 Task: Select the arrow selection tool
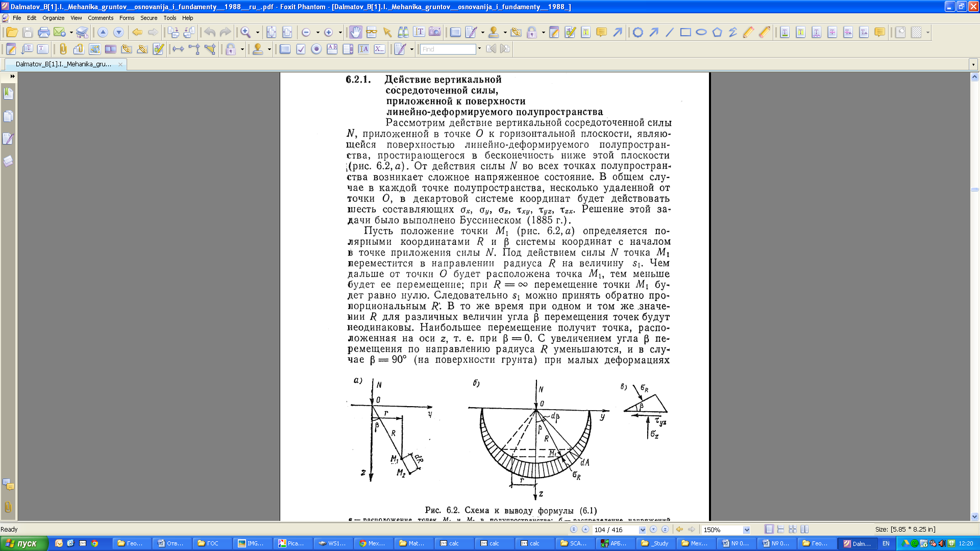point(387,33)
